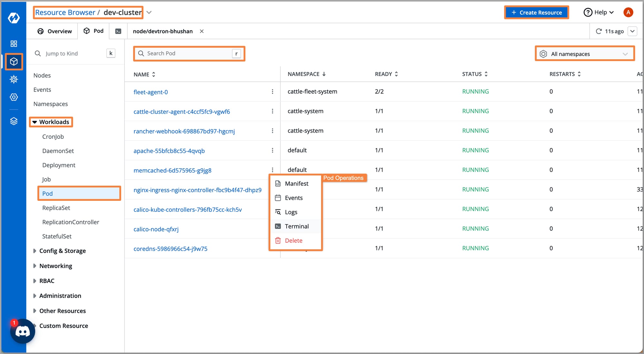
Task: Click the Search Pod input field
Action: 189,53
